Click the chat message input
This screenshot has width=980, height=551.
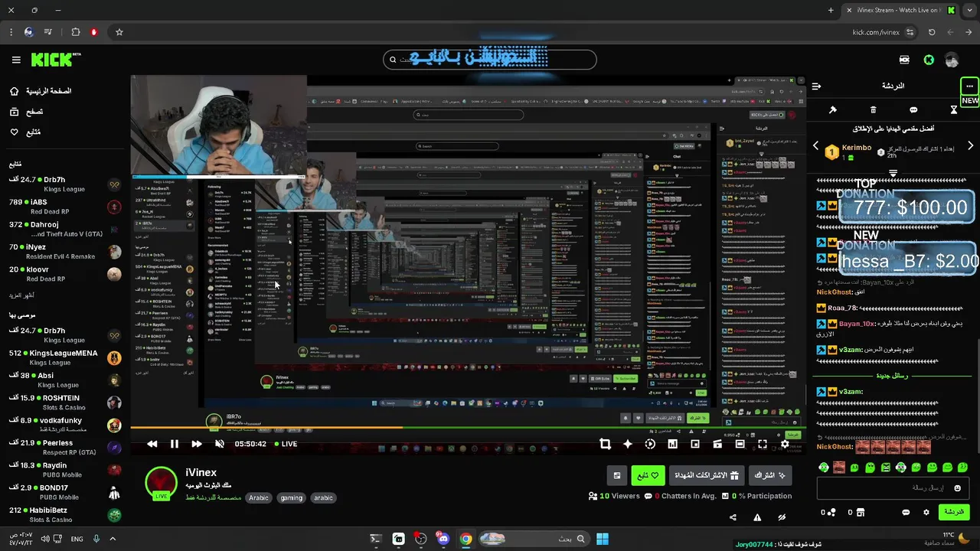(x=893, y=487)
